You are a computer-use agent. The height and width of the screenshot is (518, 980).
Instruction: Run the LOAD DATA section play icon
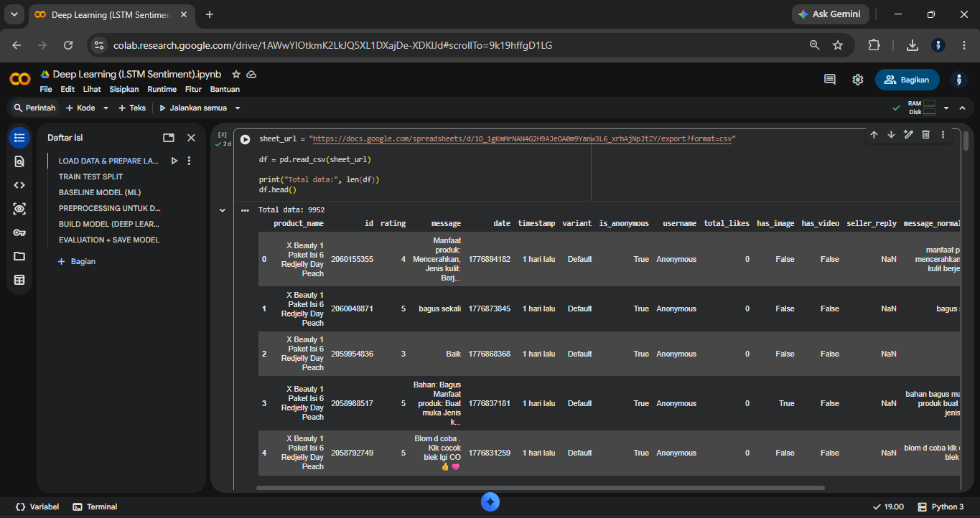(174, 161)
